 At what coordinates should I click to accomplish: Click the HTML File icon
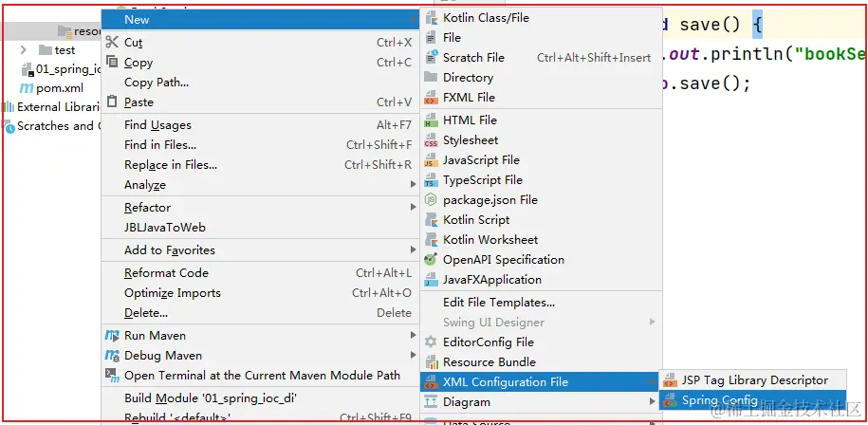tap(432, 120)
